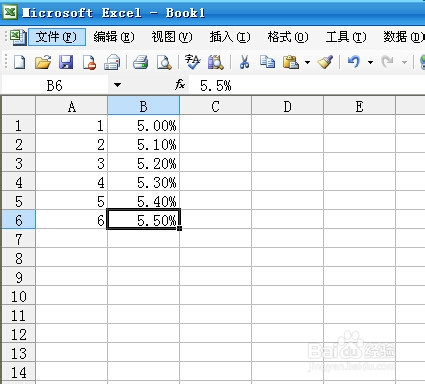Click the grayed Redo arrow icon
Image resolution: width=425 pixels, height=384 pixels.
click(388, 62)
